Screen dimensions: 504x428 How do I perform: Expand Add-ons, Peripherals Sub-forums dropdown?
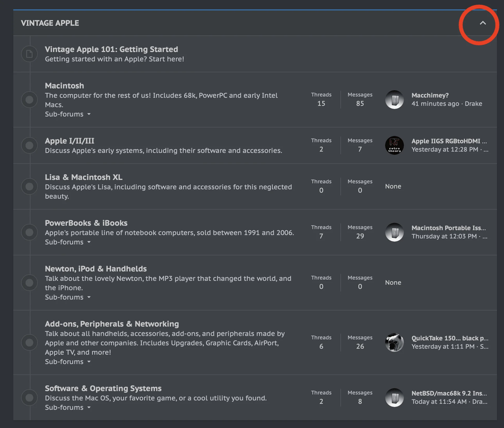click(x=68, y=362)
